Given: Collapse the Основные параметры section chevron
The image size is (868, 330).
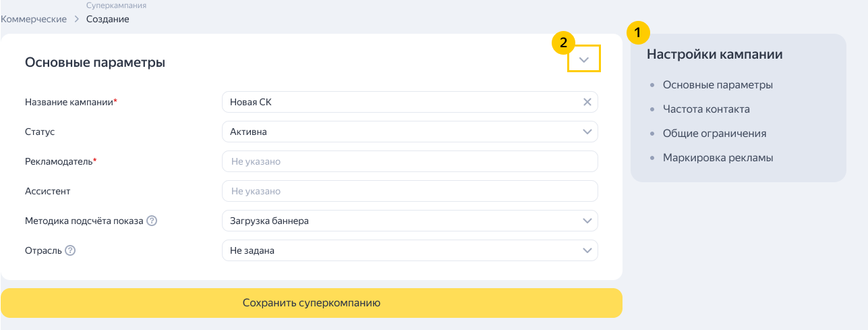Looking at the screenshot, I should 584,61.
